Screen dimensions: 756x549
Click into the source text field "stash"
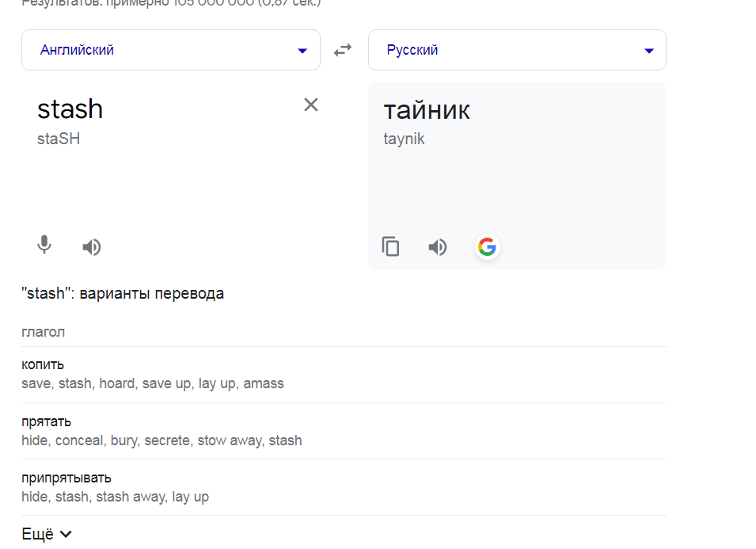pos(70,109)
